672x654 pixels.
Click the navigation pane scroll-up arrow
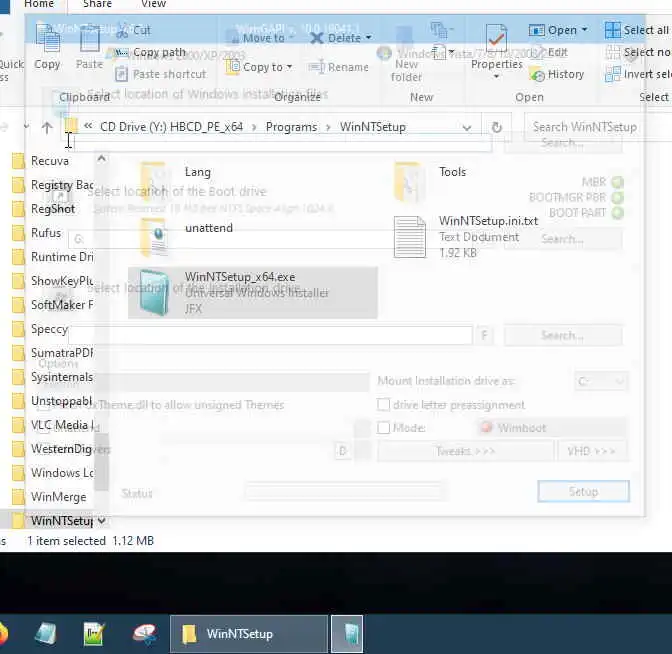pos(102,159)
